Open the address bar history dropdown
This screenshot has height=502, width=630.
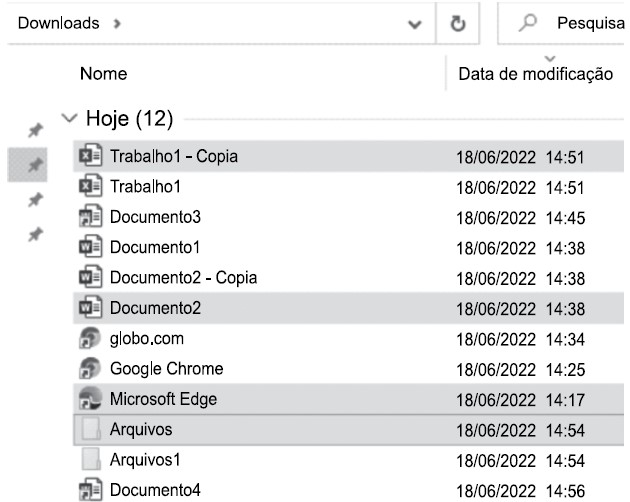coord(416,24)
